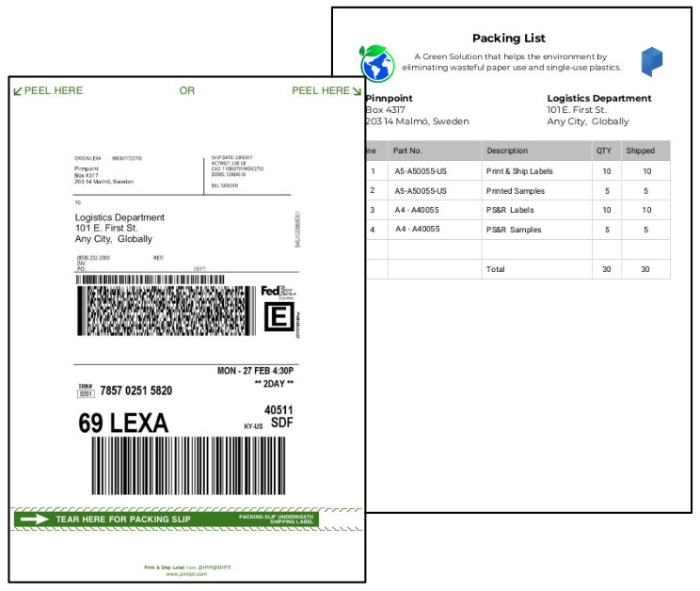Viewport: 700px width, 591px height.
Task: Click the green globe leaf logo
Action: [377, 63]
